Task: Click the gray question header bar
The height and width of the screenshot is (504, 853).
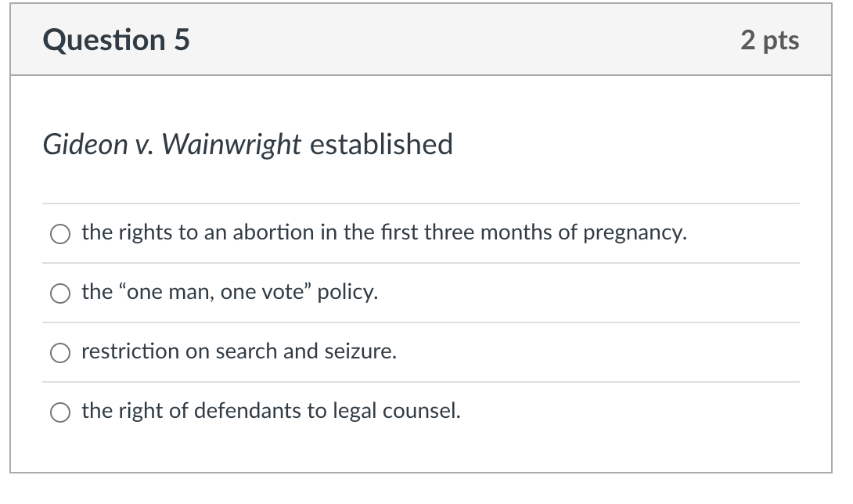Action: [x=421, y=40]
